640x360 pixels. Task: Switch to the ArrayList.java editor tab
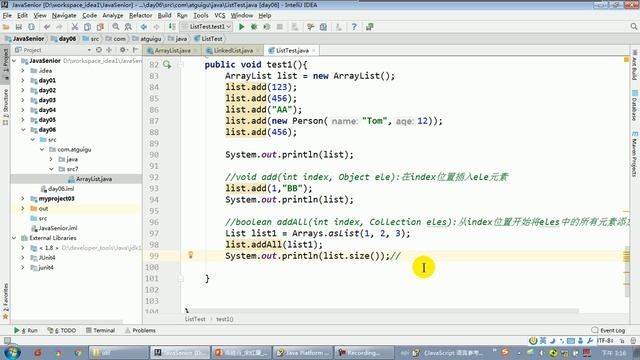(173, 51)
